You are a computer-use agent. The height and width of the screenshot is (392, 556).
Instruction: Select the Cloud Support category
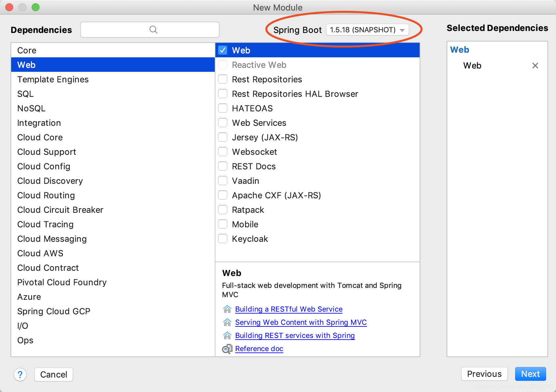coord(113,152)
